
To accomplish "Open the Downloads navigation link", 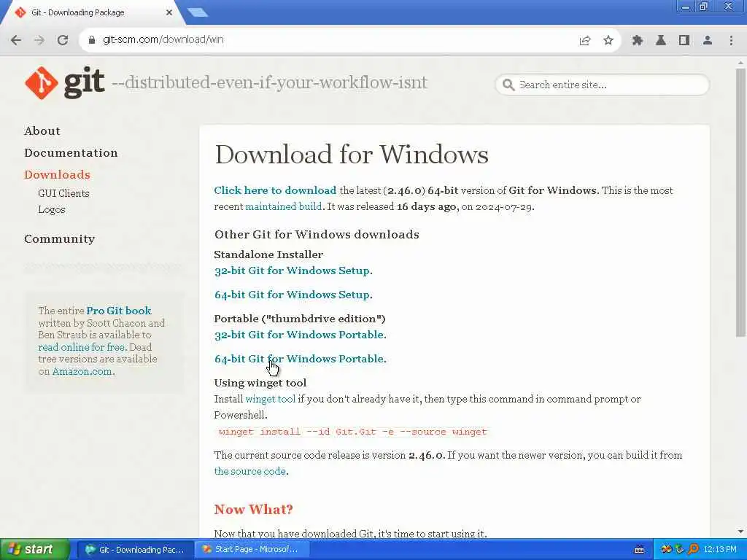I will [x=57, y=175].
